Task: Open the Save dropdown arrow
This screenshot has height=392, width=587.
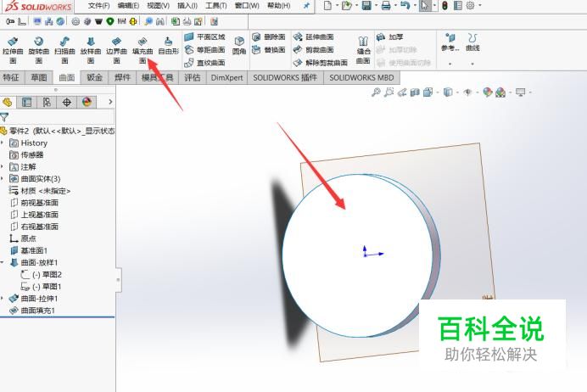Action: coord(376,5)
